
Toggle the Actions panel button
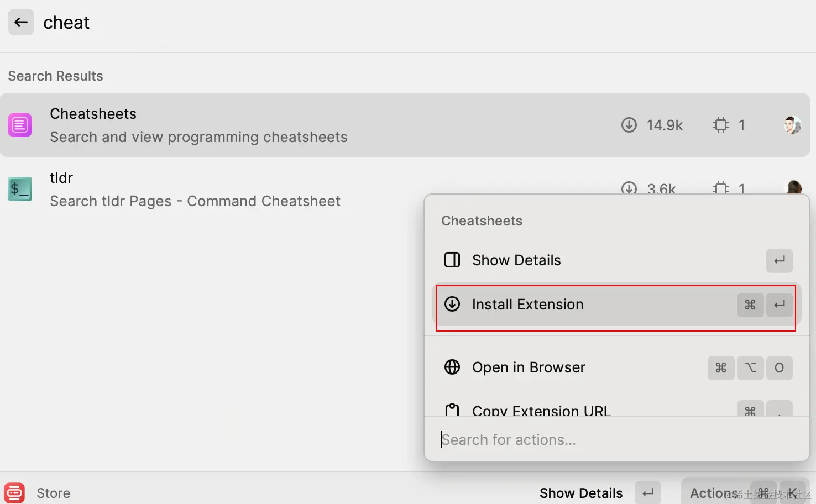[713, 492]
